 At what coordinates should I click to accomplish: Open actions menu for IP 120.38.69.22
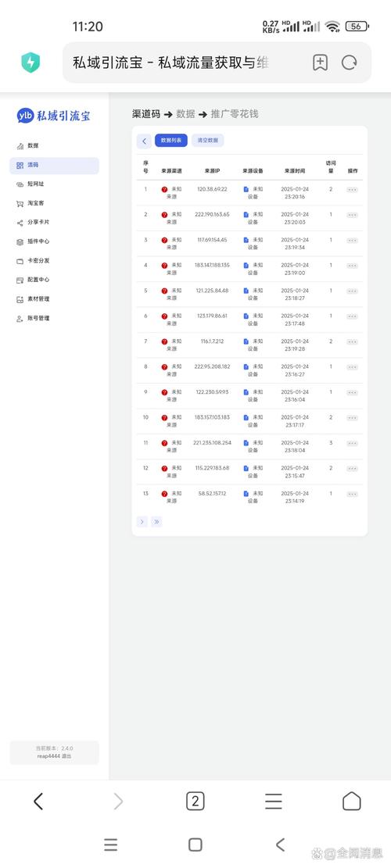pyautogui.click(x=352, y=190)
